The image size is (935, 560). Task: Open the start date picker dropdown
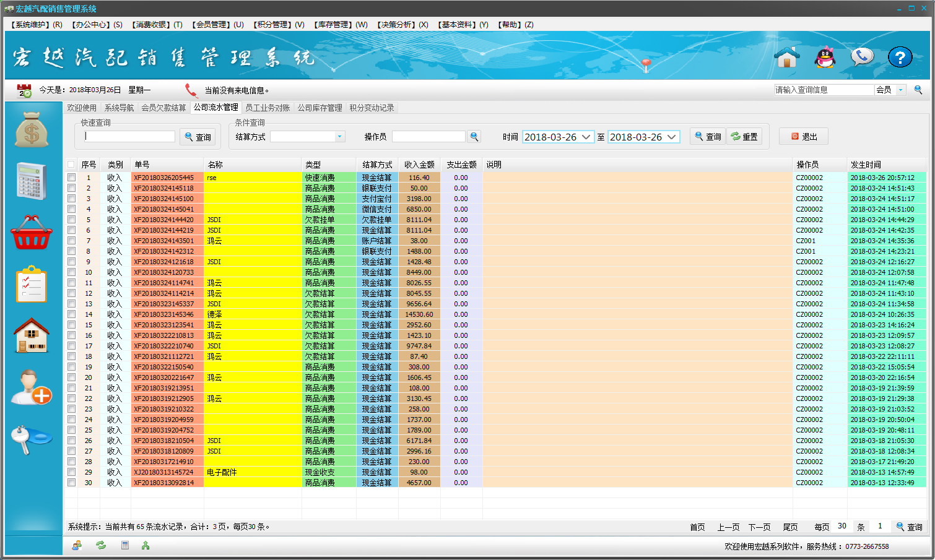(586, 137)
